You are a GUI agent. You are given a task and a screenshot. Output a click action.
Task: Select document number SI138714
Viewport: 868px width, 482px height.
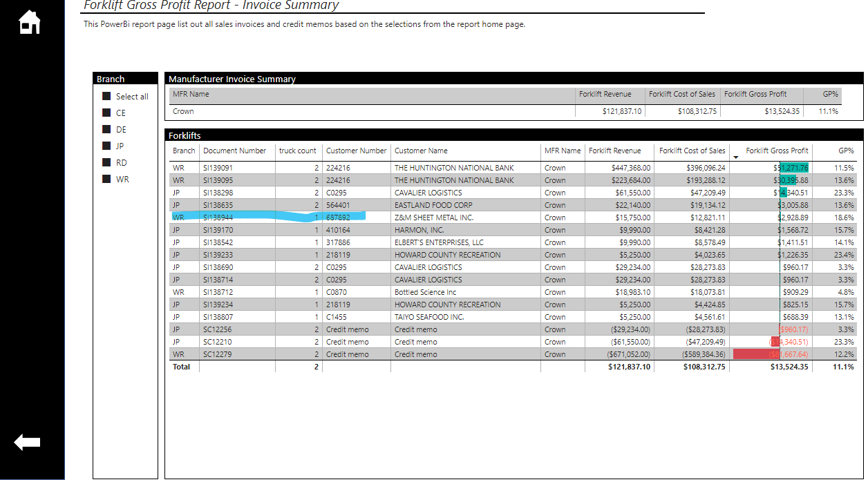pos(218,280)
